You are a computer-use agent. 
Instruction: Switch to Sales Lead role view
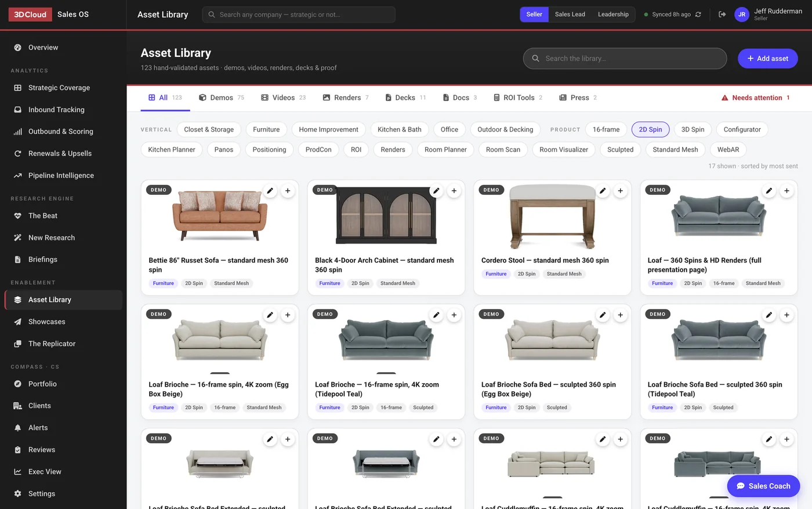pos(570,14)
